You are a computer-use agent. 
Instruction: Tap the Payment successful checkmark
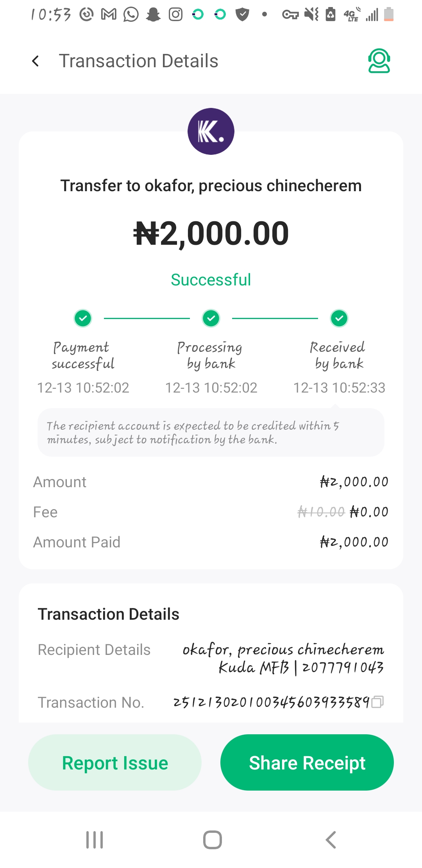click(83, 318)
